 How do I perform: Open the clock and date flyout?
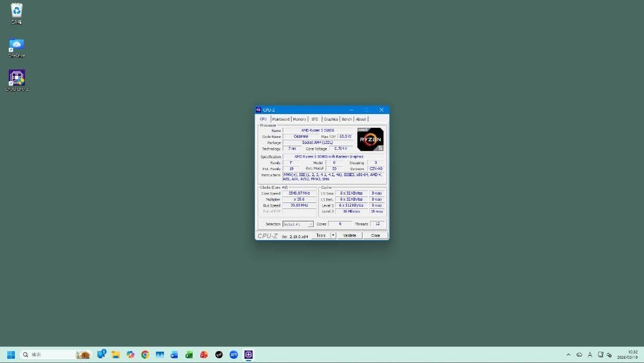coord(627,355)
